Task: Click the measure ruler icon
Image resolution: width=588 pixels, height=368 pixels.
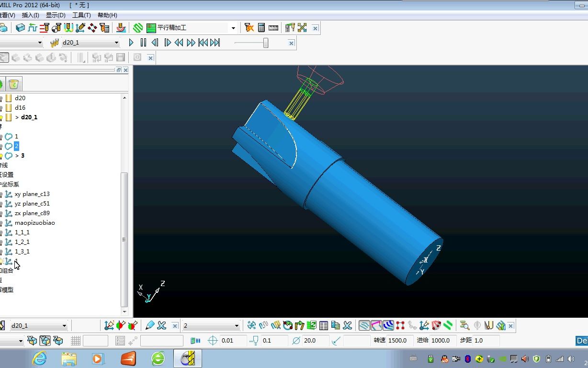Action: pos(273,28)
